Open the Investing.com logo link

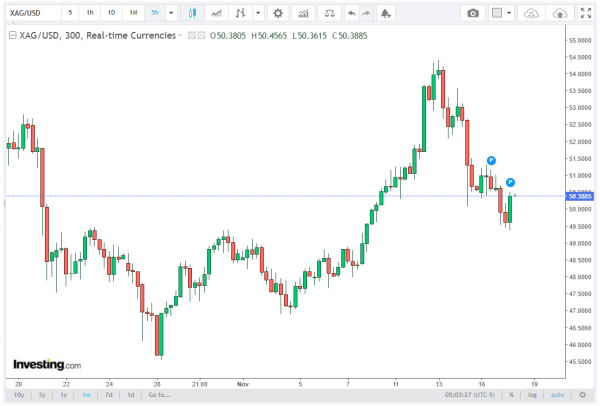click(46, 365)
